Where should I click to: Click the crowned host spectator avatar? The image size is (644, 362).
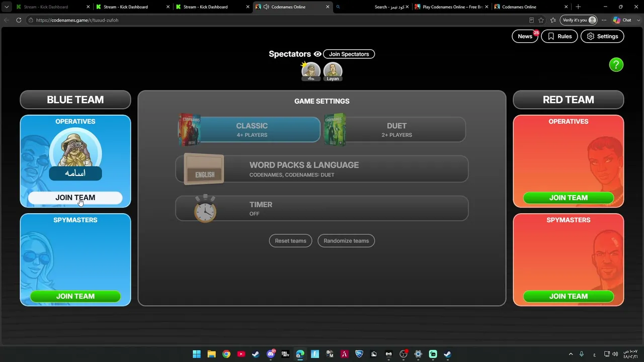(x=311, y=71)
